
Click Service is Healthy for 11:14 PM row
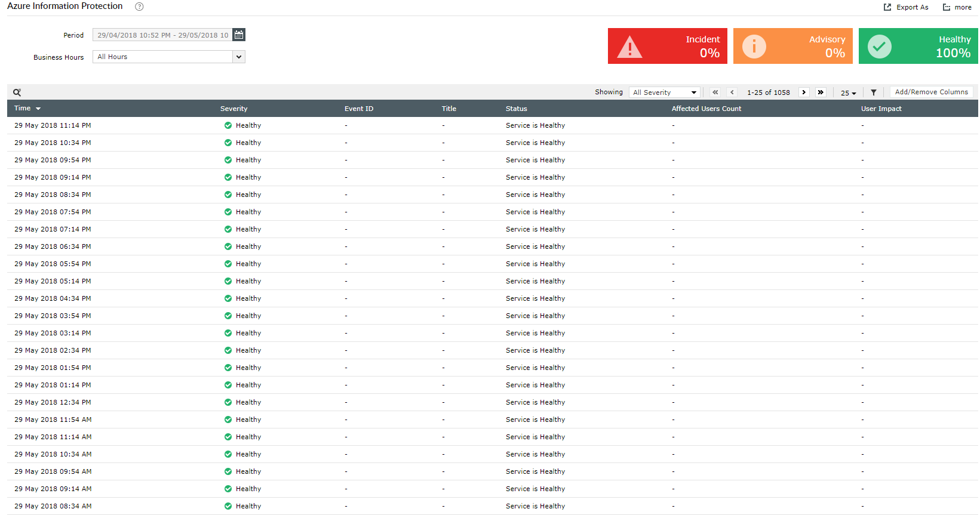(535, 125)
